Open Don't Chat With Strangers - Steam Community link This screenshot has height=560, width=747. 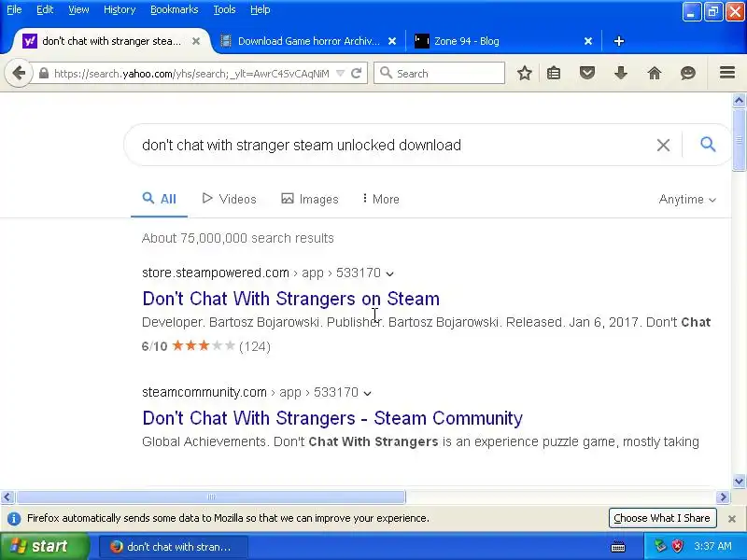click(332, 418)
